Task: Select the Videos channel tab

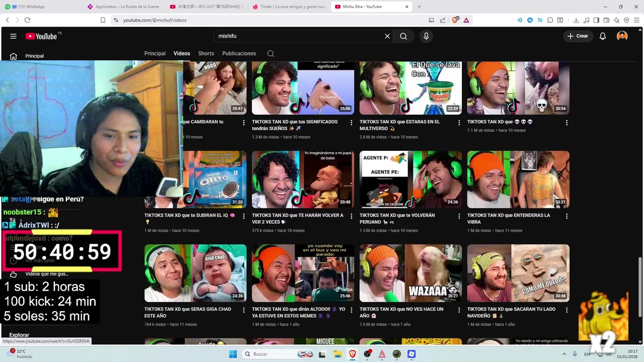Action: coord(182,53)
